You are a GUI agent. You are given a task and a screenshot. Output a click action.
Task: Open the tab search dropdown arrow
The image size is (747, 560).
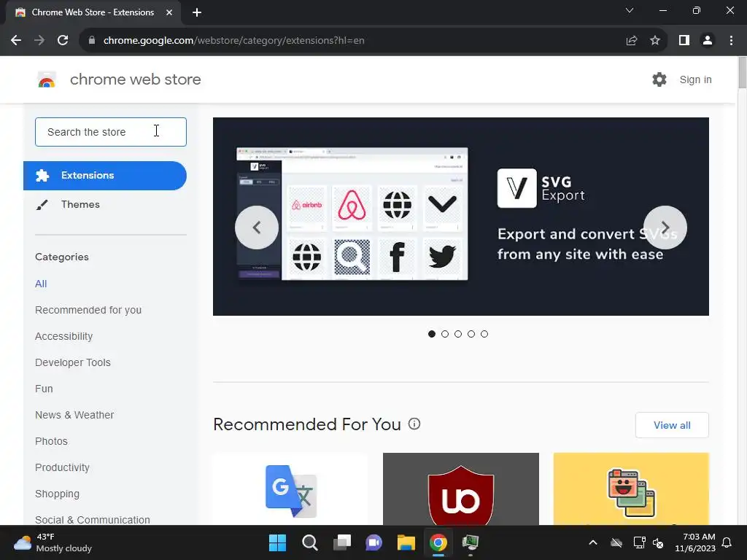[x=630, y=10]
